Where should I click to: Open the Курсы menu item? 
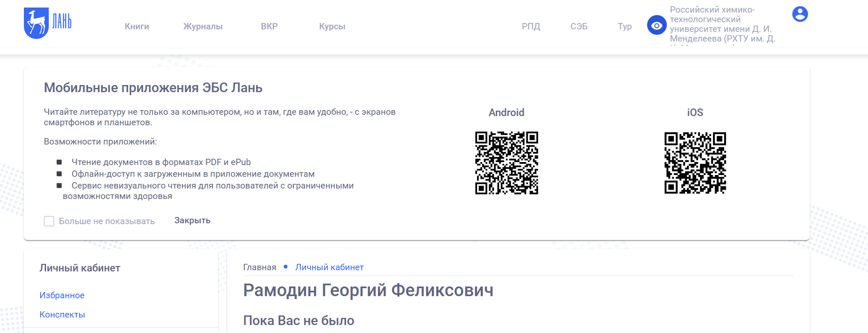click(x=332, y=26)
